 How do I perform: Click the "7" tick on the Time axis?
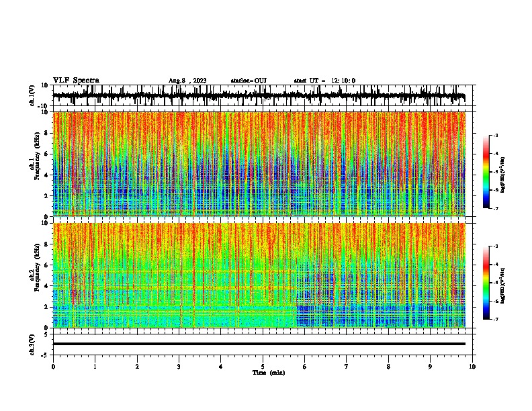(347, 367)
